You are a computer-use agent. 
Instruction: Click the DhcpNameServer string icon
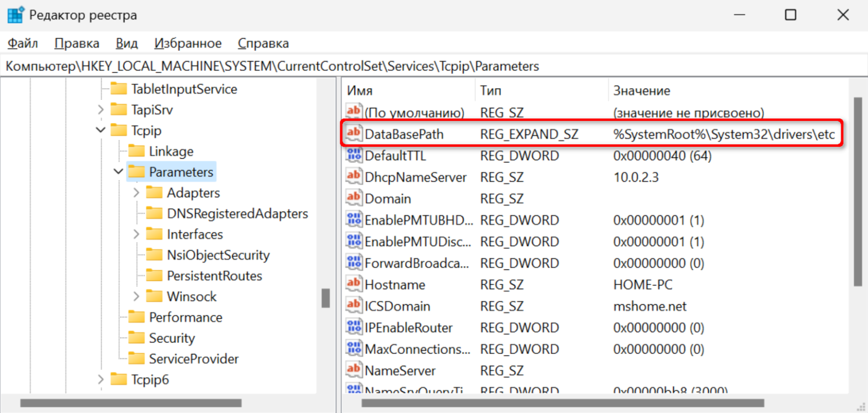click(x=354, y=176)
